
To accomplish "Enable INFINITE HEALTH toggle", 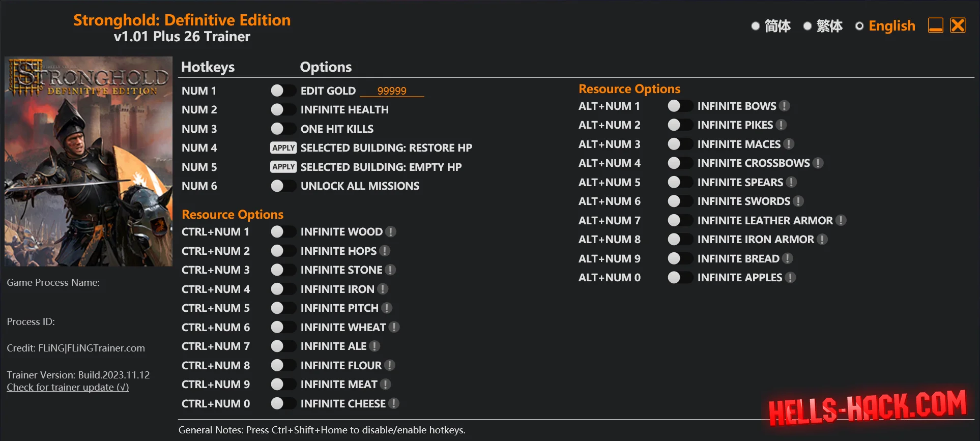I will pos(283,109).
